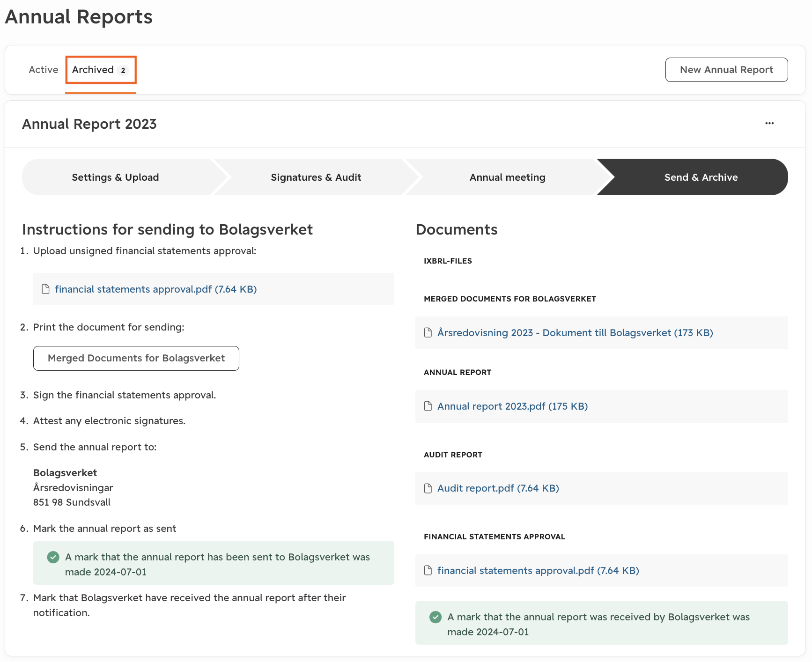Click step 4 Attest any electronic signatures
Image resolution: width=812 pixels, height=662 pixels.
(109, 421)
